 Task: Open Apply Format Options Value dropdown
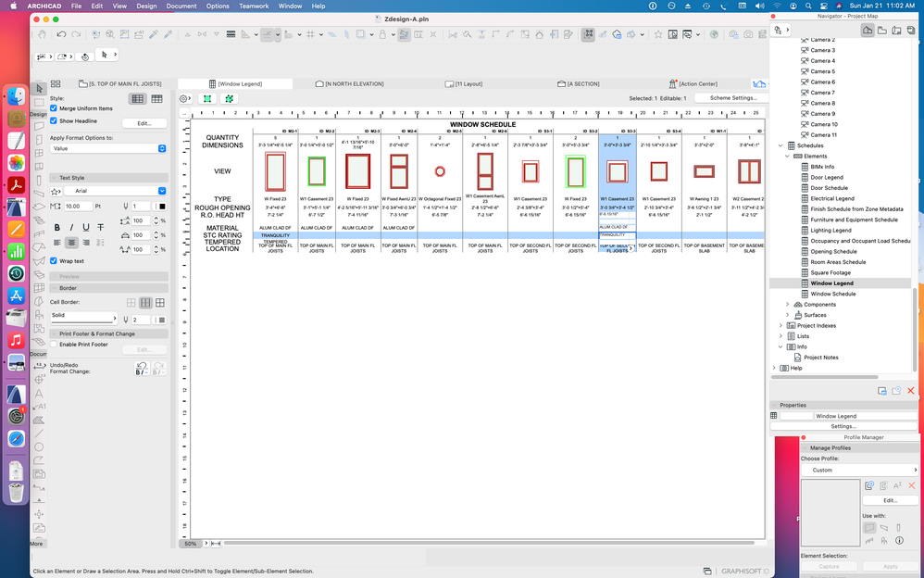tap(108, 148)
